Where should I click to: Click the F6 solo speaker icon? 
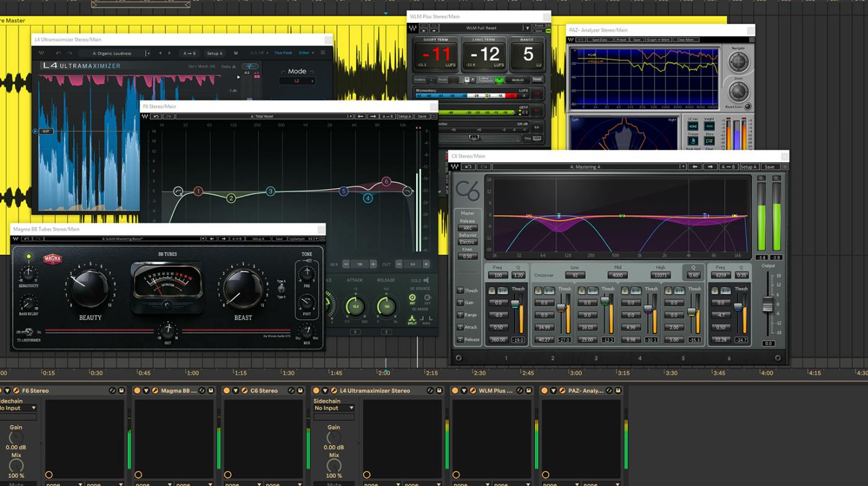pyautogui.click(x=426, y=281)
